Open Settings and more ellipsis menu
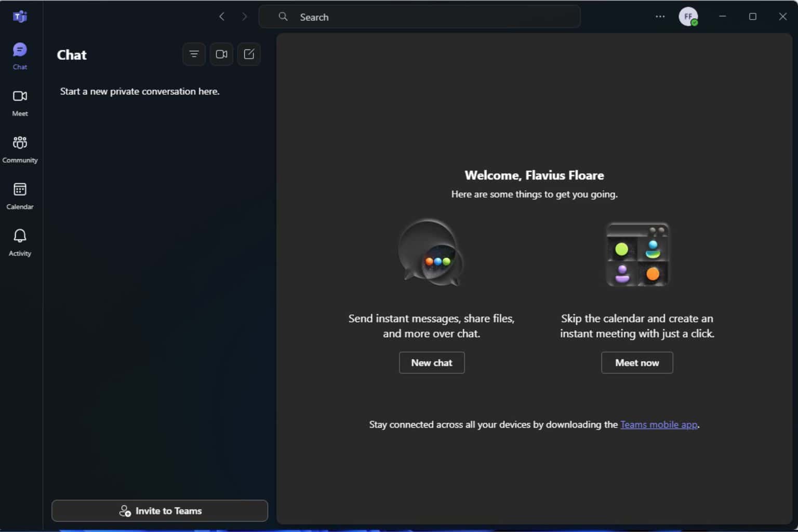 coord(660,17)
